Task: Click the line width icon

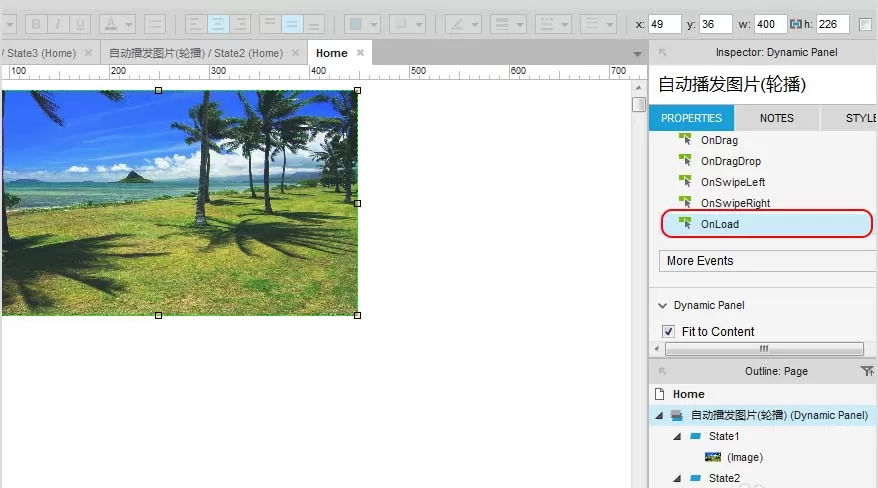Action: point(502,24)
